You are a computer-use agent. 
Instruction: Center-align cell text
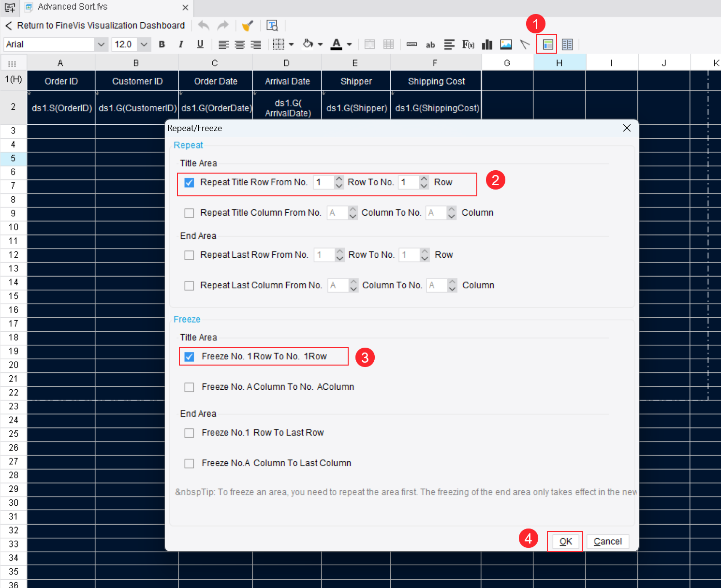(x=240, y=44)
